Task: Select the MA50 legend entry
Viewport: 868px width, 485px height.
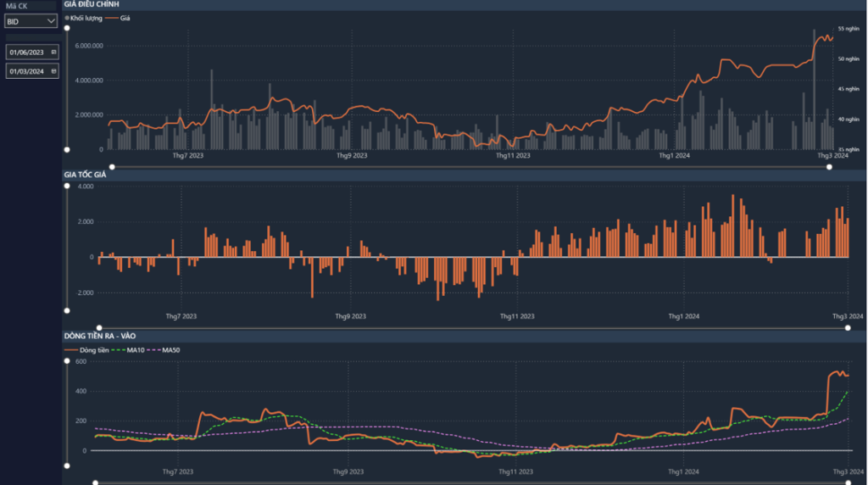Action: [x=166, y=349]
